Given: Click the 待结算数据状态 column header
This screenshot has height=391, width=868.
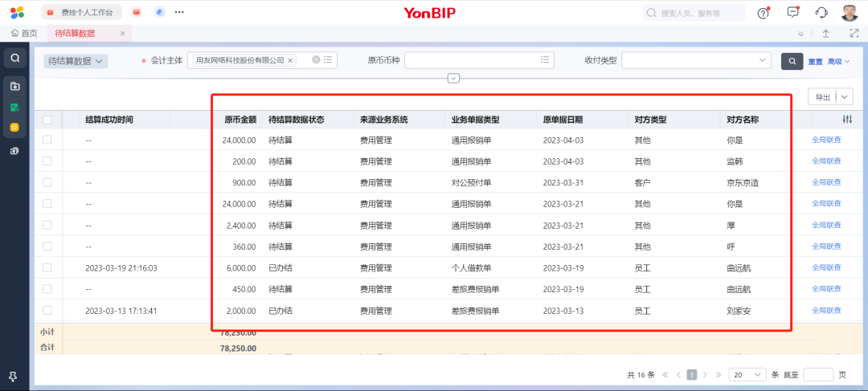Looking at the screenshot, I should (x=296, y=120).
